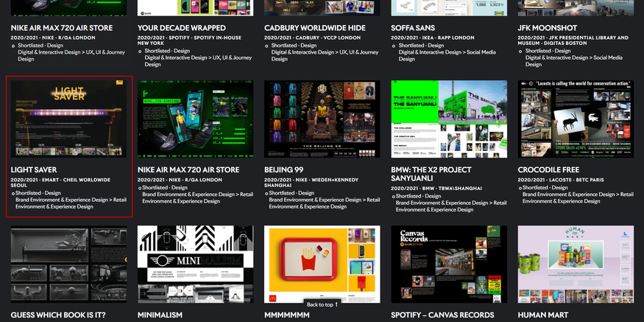Select the Social Media Design category under JFK Moonshot

pos(574,61)
